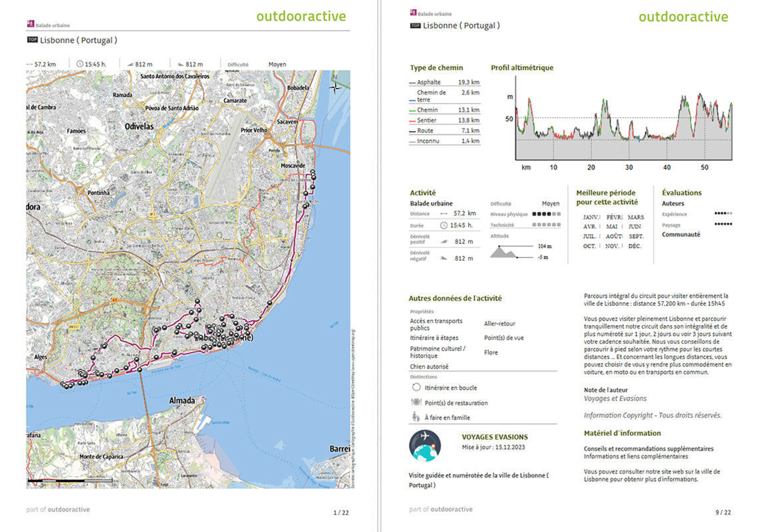Click the clock icon above the map
The width and height of the screenshot is (758, 532).
click(80, 64)
